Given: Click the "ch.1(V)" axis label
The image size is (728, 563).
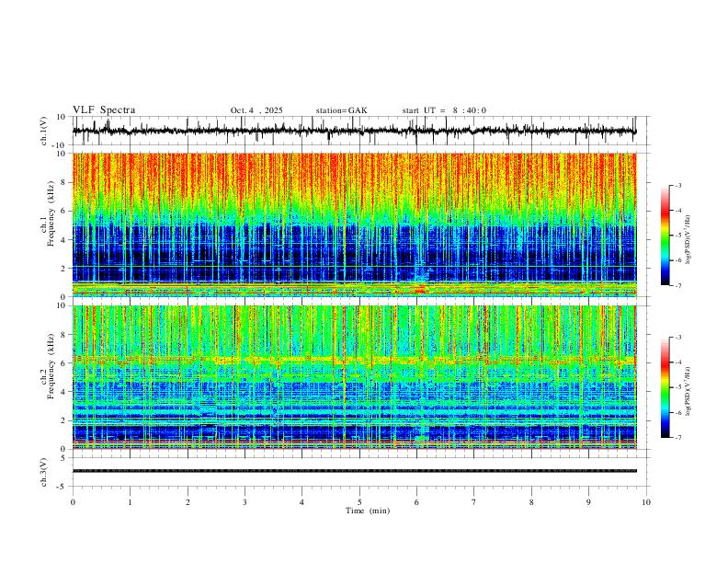Looking at the screenshot, I should [44, 131].
